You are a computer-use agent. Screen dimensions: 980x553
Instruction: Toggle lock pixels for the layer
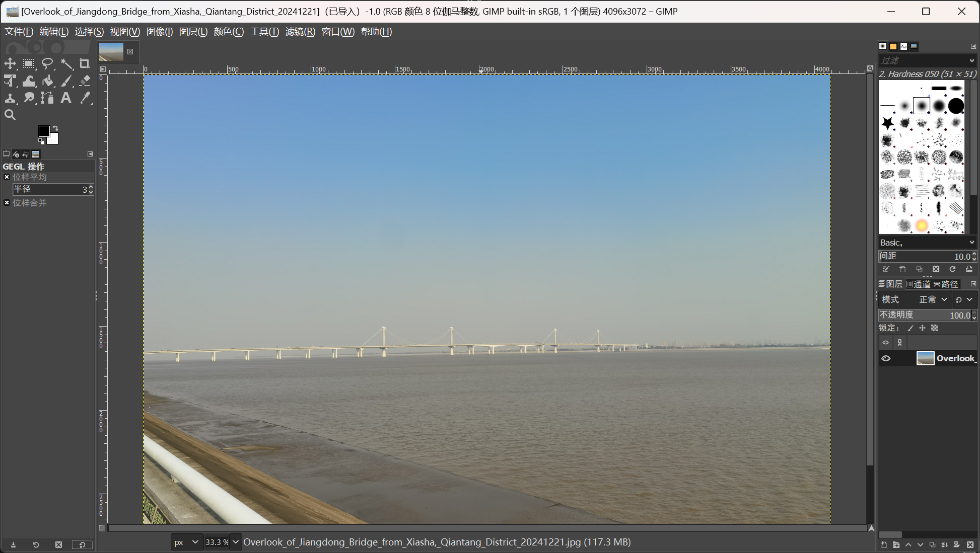(x=911, y=328)
